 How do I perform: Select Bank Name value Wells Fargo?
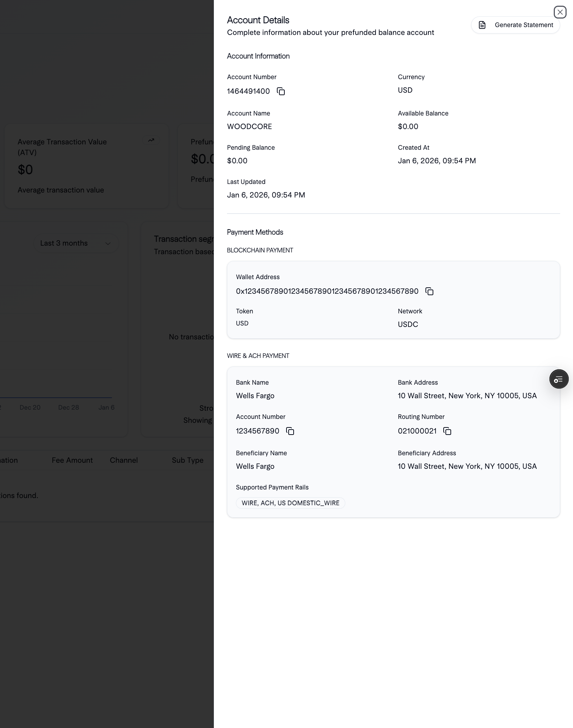255,396
